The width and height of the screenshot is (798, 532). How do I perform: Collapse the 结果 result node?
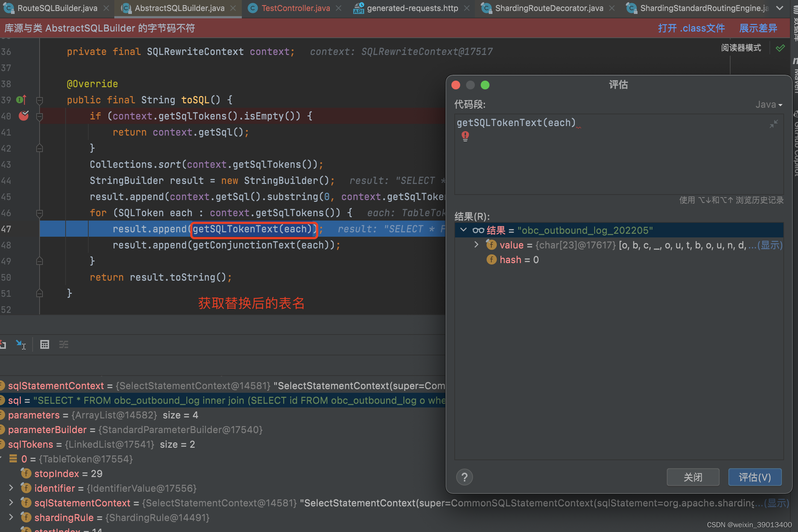(463, 230)
